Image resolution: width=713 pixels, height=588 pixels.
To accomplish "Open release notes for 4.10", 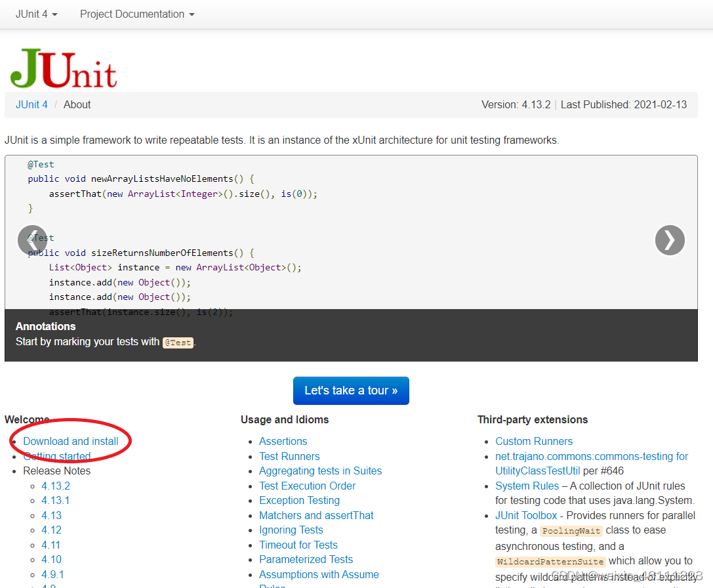I will click(51, 559).
